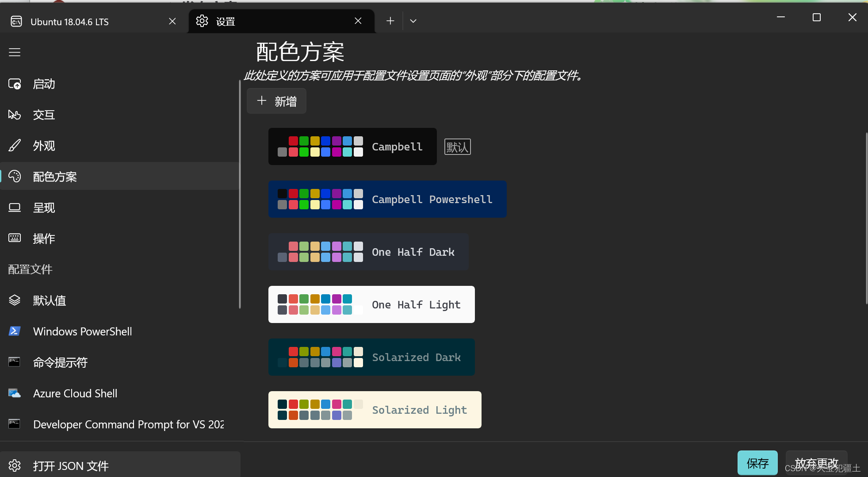This screenshot has width=868, height=477.
Task: Save changes with the 保存 button
Action: tap(757, 463)
